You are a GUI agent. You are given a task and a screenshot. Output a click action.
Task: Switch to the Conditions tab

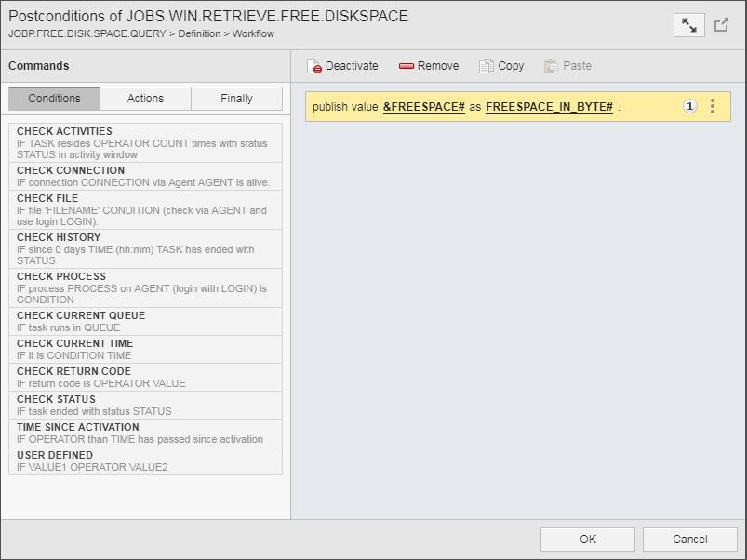(x=54, y=99)
